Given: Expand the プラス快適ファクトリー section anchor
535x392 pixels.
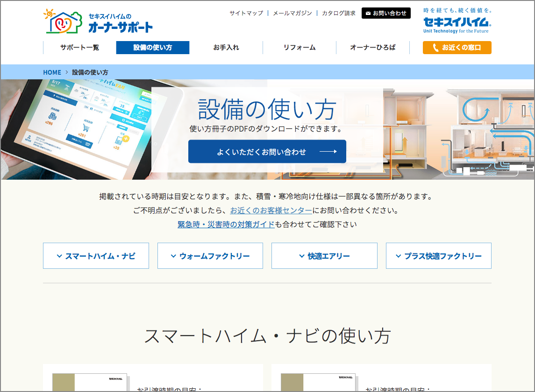Looking at the screenshot, I should click(x=439, y=256).
